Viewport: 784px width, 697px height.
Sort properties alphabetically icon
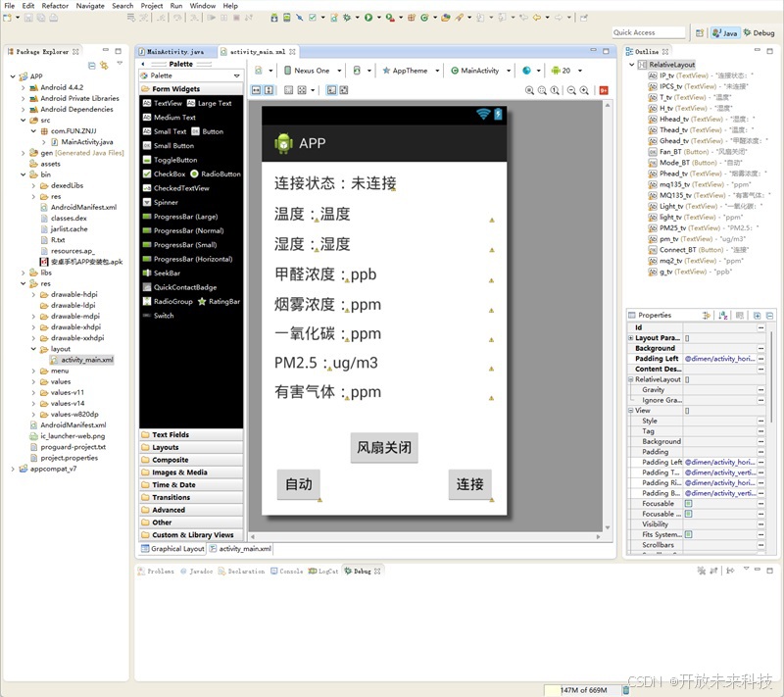[x=723, y=316]
